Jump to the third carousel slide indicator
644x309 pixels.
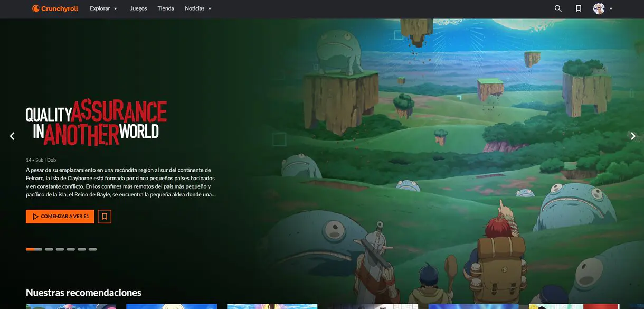pos(60,249)
